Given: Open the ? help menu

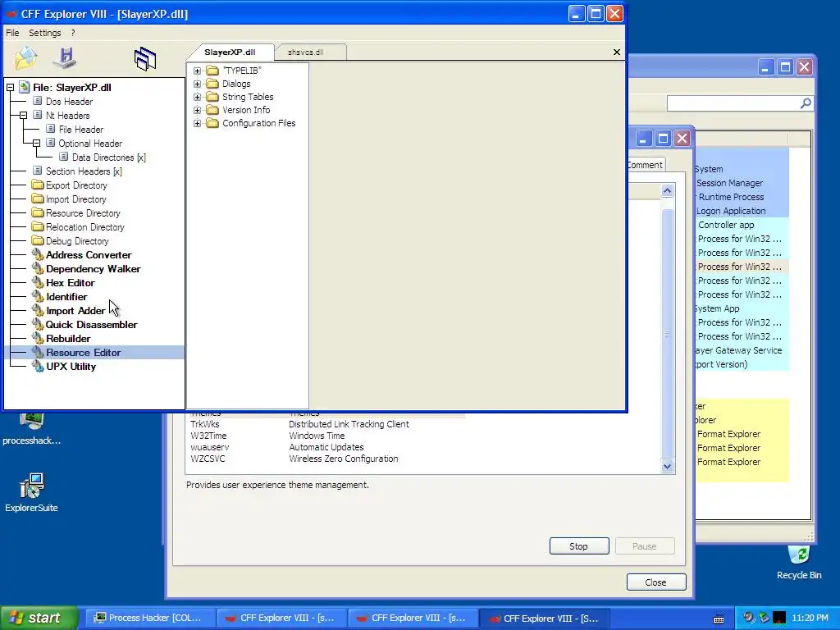Looking at the screenshot, I should [73, 33].
